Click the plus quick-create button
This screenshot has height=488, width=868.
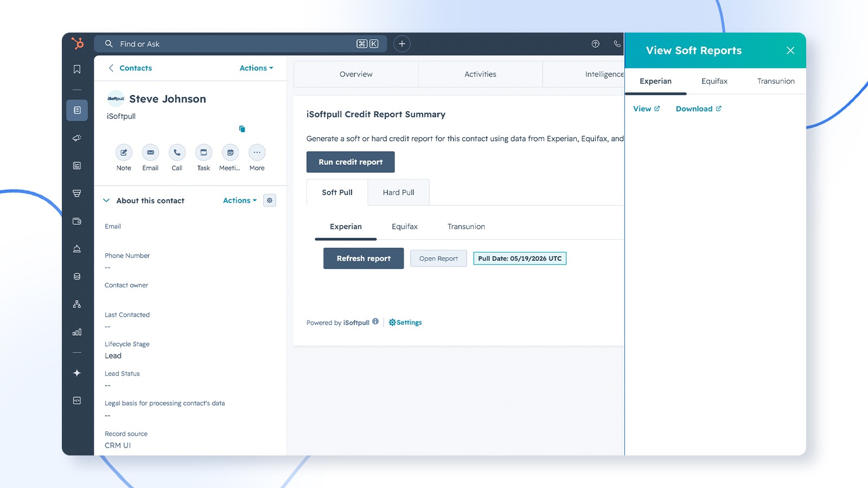[401, 44]
